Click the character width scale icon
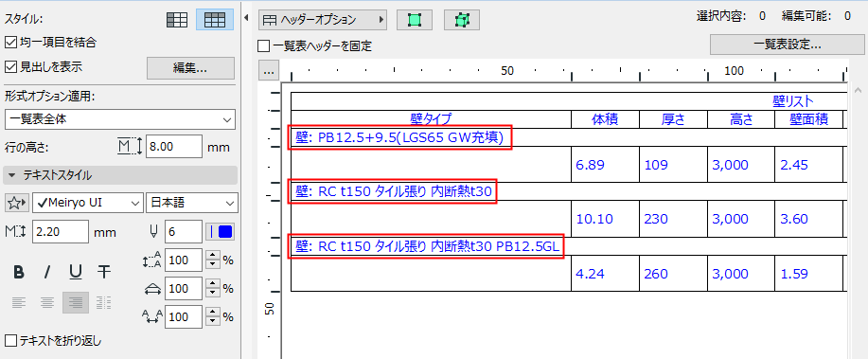Screen dimensions: 868x359 tap(151, 288)
